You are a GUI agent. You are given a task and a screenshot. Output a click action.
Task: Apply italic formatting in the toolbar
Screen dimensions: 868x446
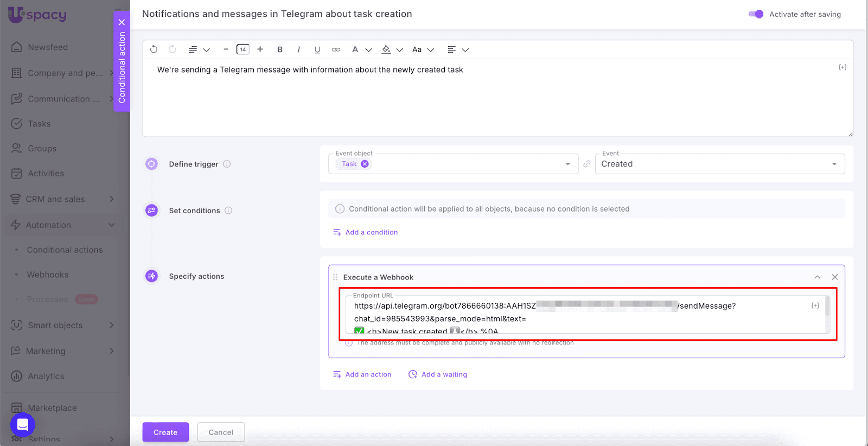(x=298, y=49)
